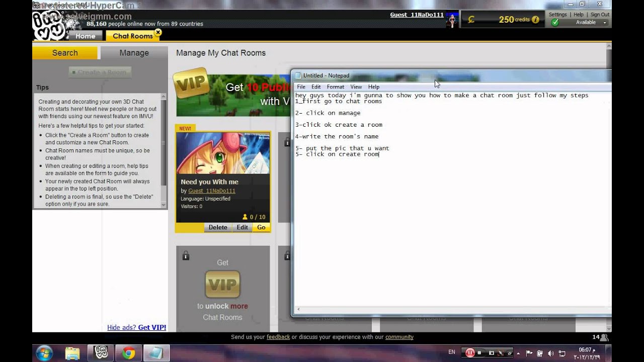This screenshot has height=362, width=644.
Task: Click the Create a Room button
Action: click(100, 72)
